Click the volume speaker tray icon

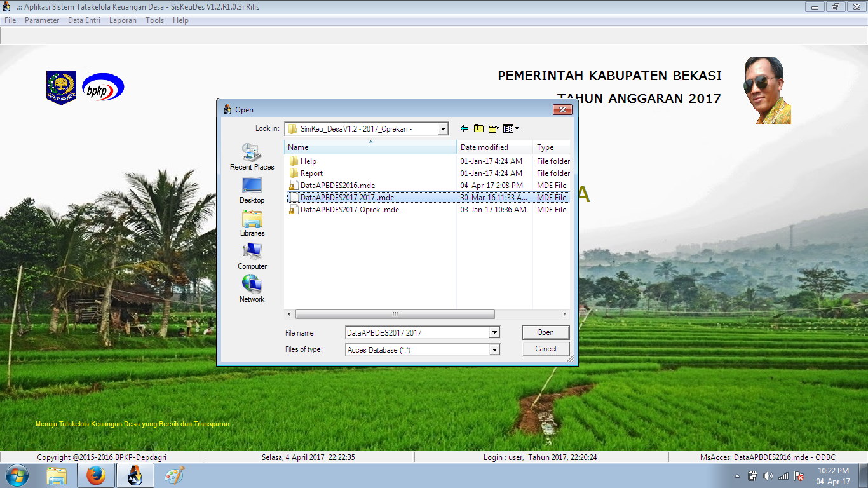pyautogui.click(x=768, y=476)
